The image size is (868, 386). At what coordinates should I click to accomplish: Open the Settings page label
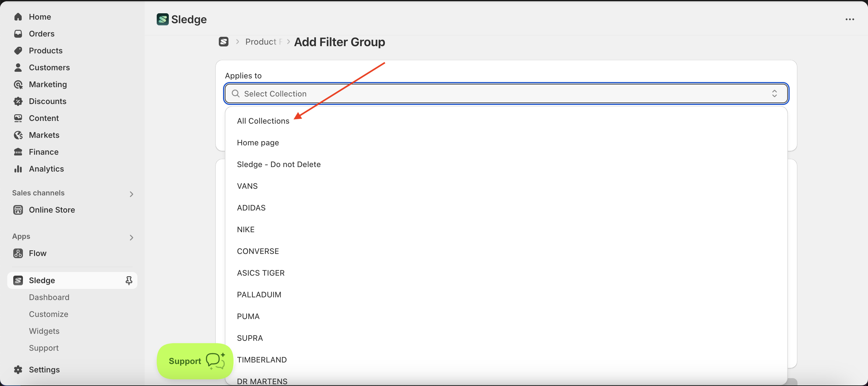(x=45, y=369)
